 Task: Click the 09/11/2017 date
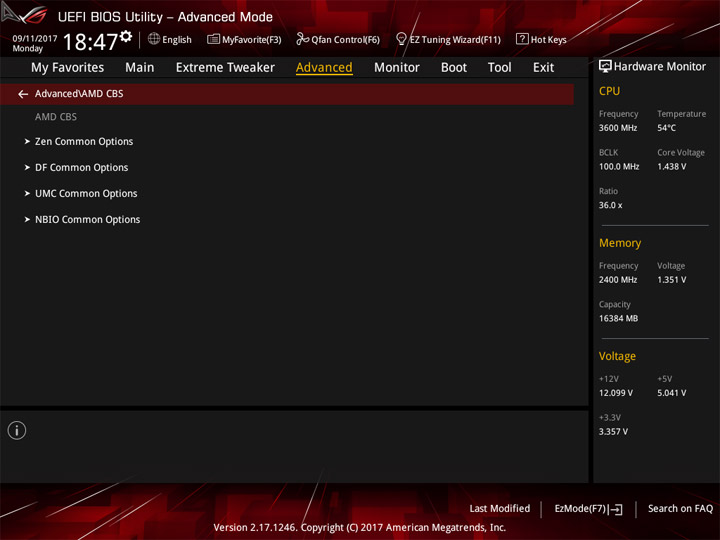point(35,39)
